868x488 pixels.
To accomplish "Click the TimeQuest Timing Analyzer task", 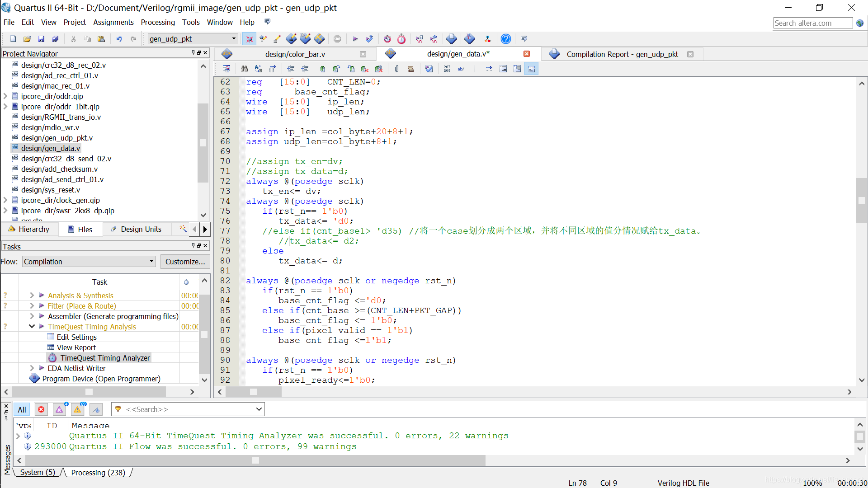I will (105, 358).
